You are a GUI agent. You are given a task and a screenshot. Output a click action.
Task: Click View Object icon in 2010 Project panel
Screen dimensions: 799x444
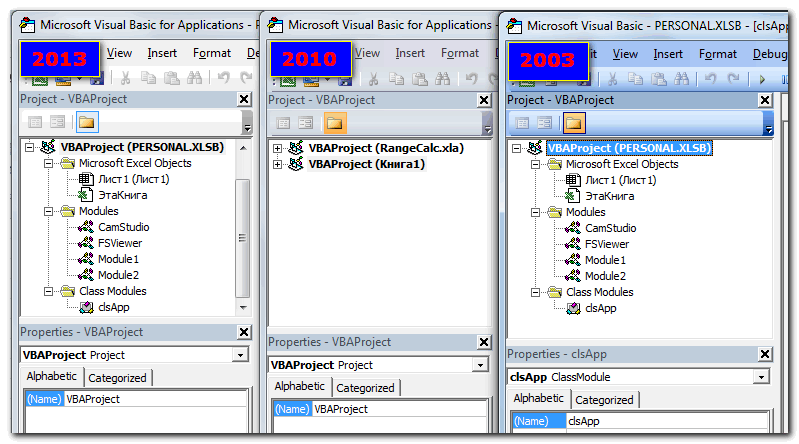point(306,123)
